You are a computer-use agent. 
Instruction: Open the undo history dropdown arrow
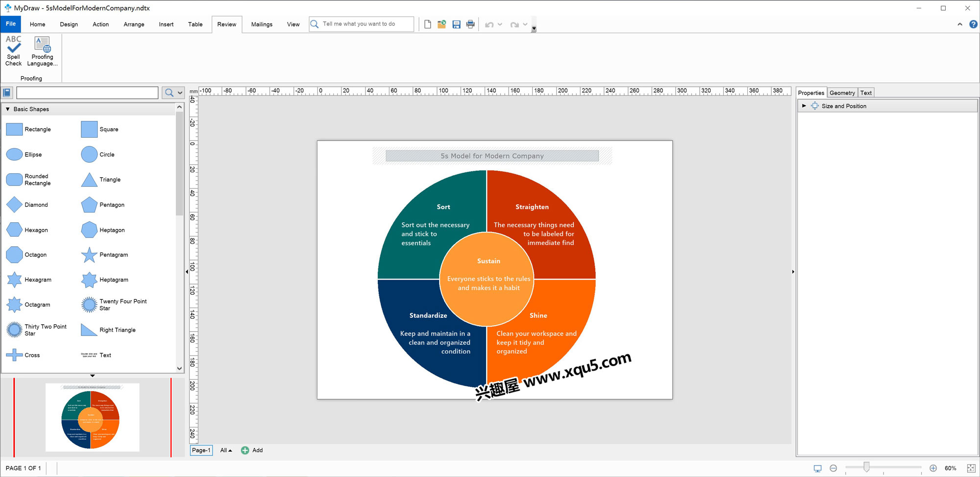tap(500, 24)
